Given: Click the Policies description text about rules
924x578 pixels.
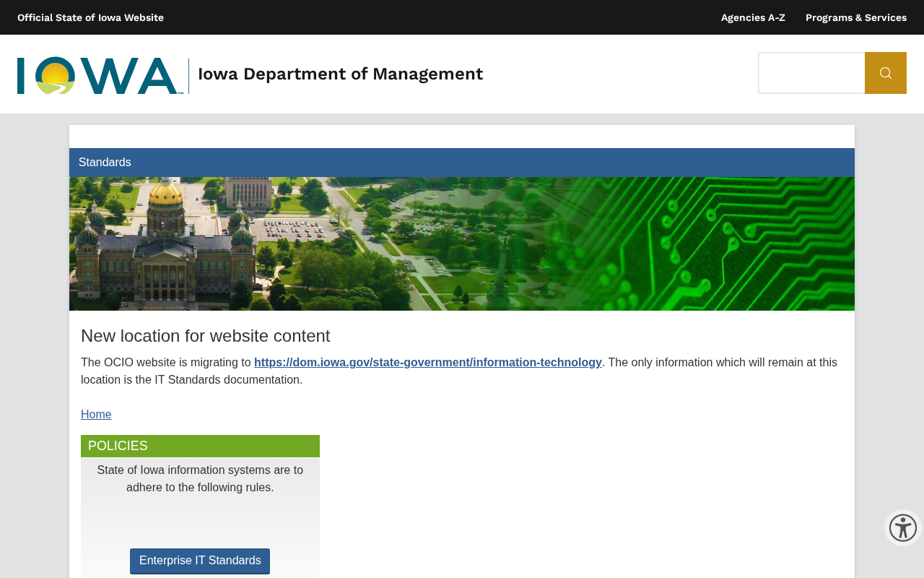Looking at the screenshot, I should click(x=200, y=478).
